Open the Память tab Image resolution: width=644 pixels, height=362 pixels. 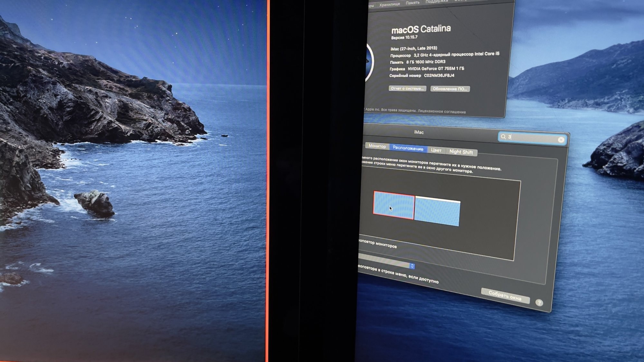[412, 3]
